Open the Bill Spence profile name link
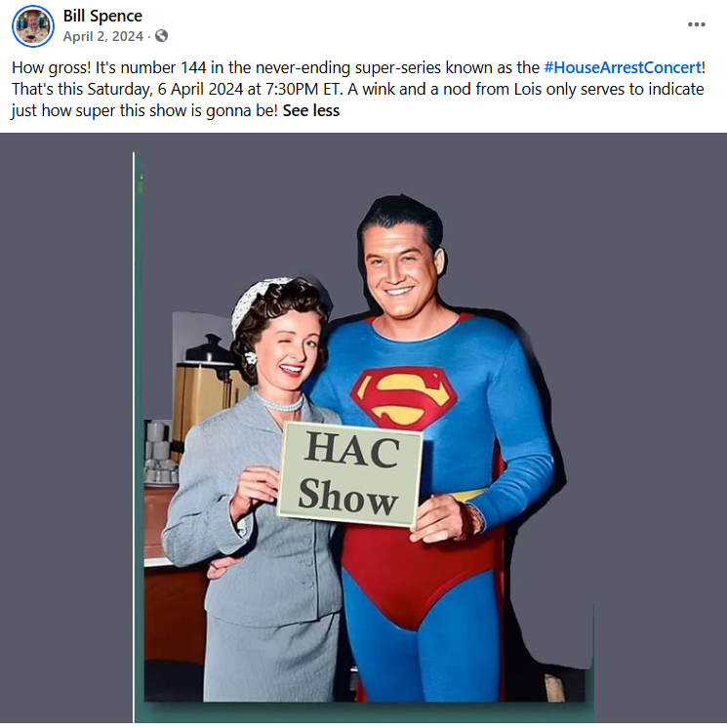Viewport: 727px width, 728px height. (x=102, y=16)
